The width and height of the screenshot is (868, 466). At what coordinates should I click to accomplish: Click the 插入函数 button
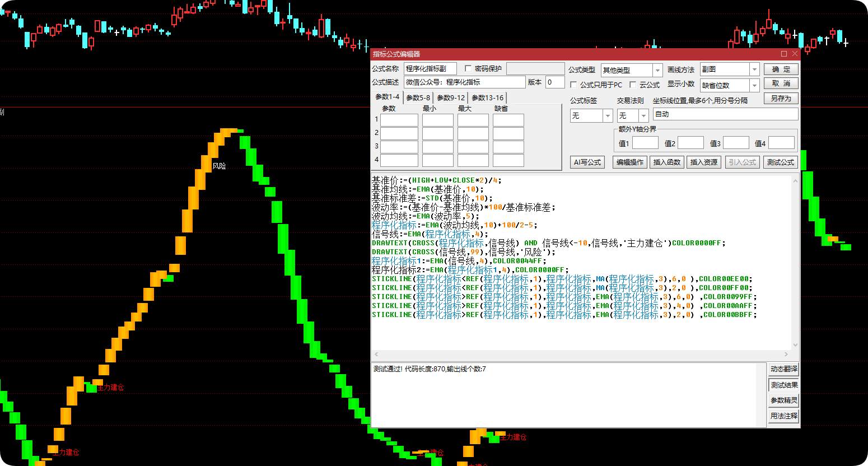coord(667,162)
